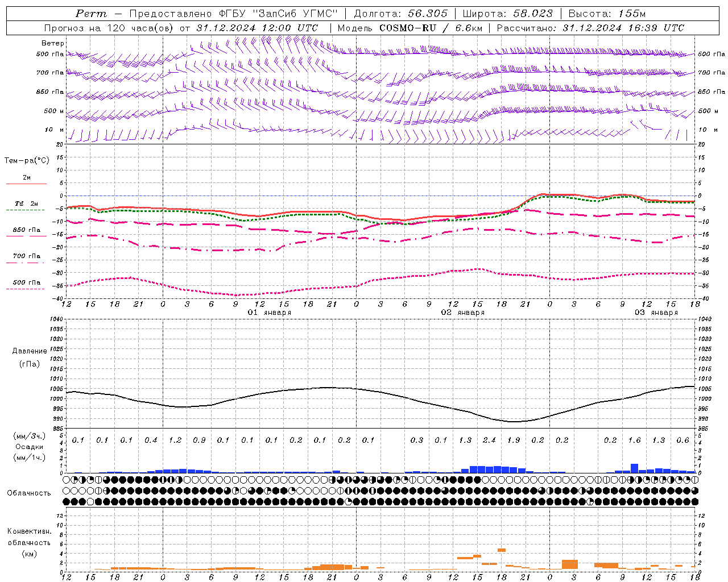
Task: Click the '10 м' wind level label on left
Action: point(55,130)
